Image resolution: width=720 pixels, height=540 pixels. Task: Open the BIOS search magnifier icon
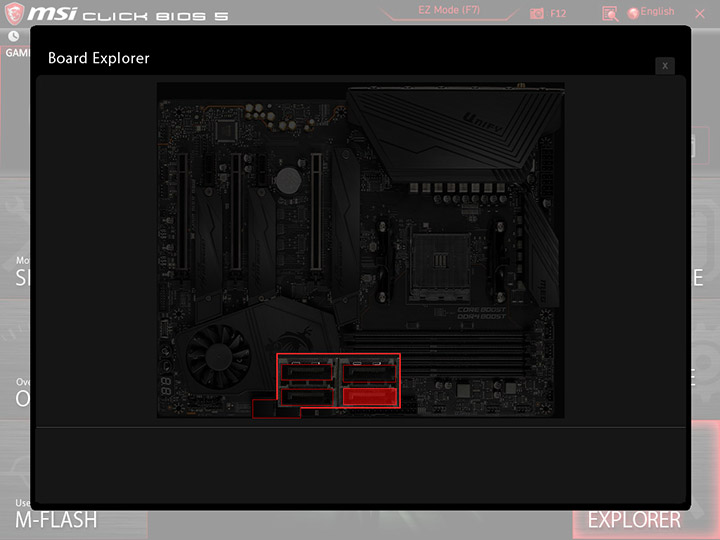(x=610, y=14)
